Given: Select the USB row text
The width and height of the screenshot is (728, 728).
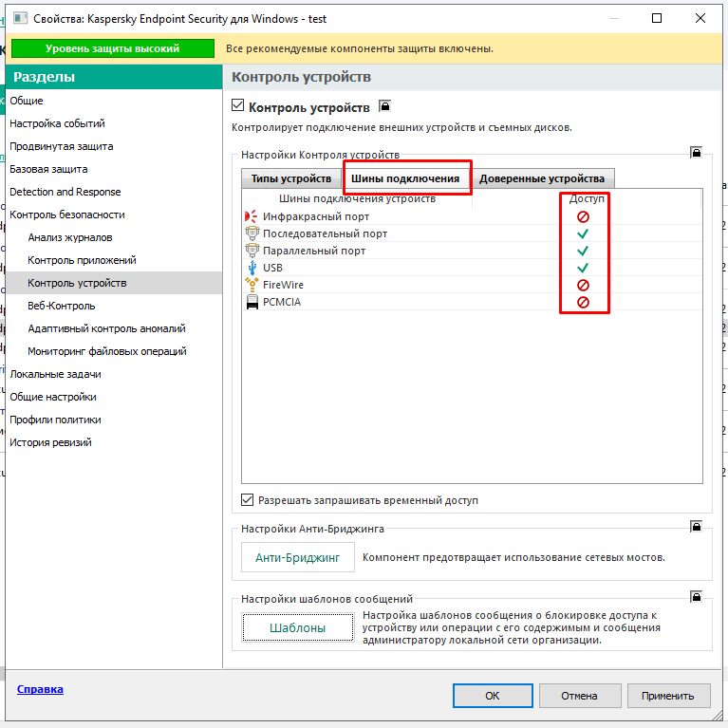Looking at the screenshot, I should coord(272,268).
